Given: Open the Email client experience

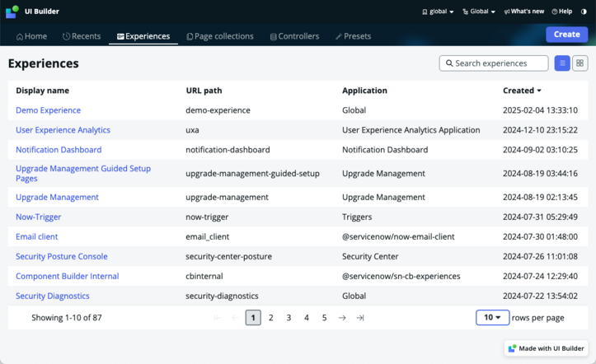Looking at the screenshot, I should click(x=37, y=236).
